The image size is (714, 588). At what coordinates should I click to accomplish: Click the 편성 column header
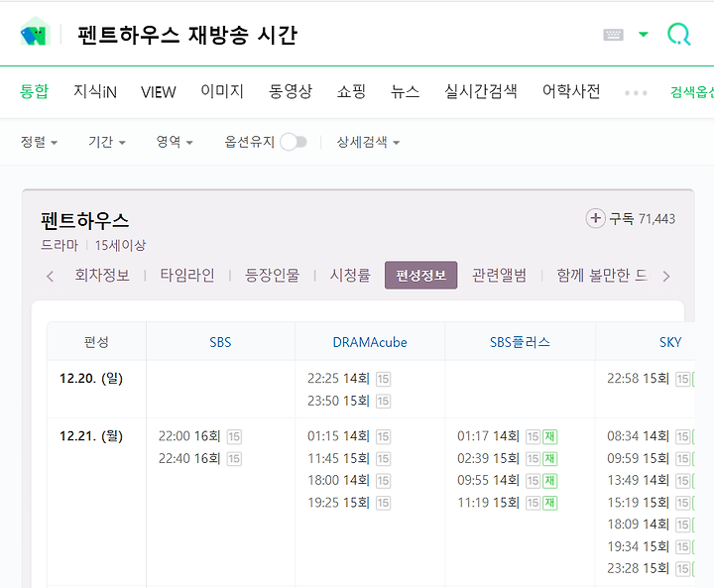pos(96,342)
